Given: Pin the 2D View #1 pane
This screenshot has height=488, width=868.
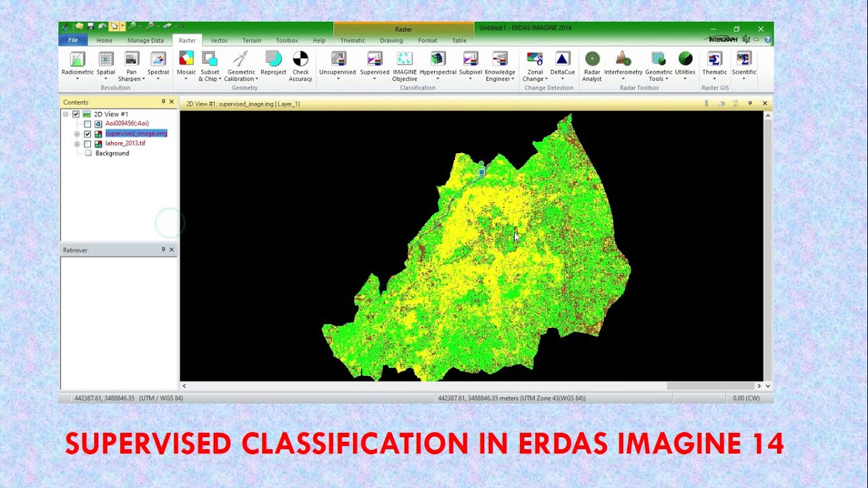Looking at the screenshot, I should (x=750, y=104).
